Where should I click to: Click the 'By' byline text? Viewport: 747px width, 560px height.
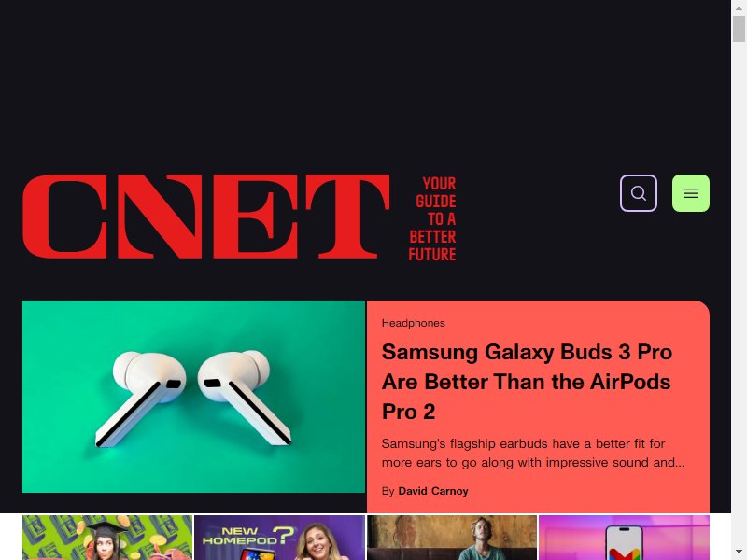coord(388,491)
